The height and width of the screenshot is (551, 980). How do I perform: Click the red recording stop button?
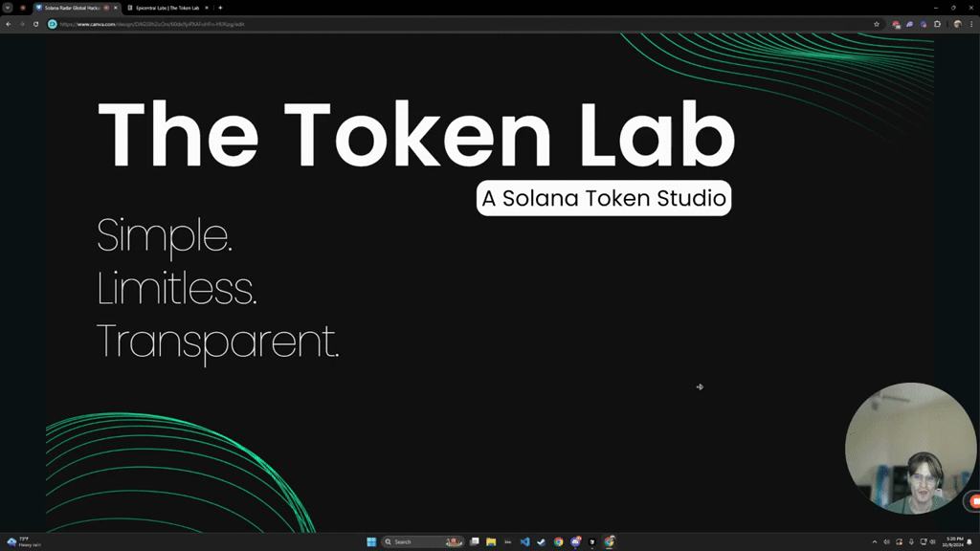click(x=974, y=501)
